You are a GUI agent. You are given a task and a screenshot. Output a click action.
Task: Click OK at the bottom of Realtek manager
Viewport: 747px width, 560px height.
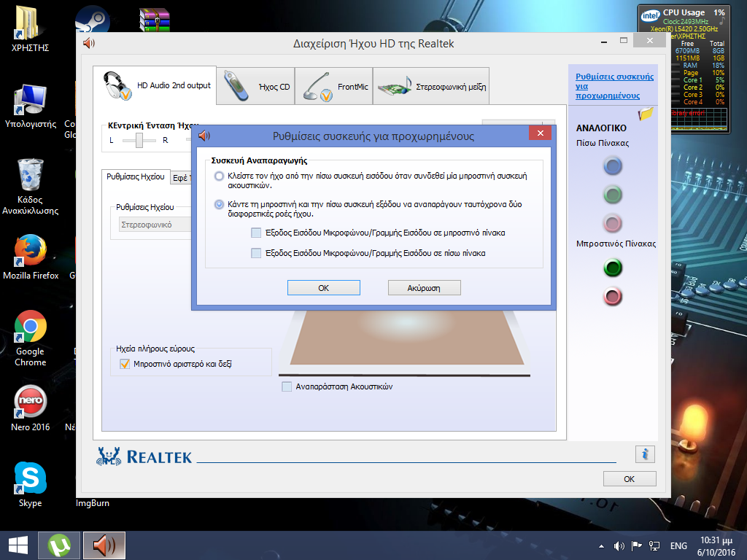pyautogui.click(x=630, y=478)
